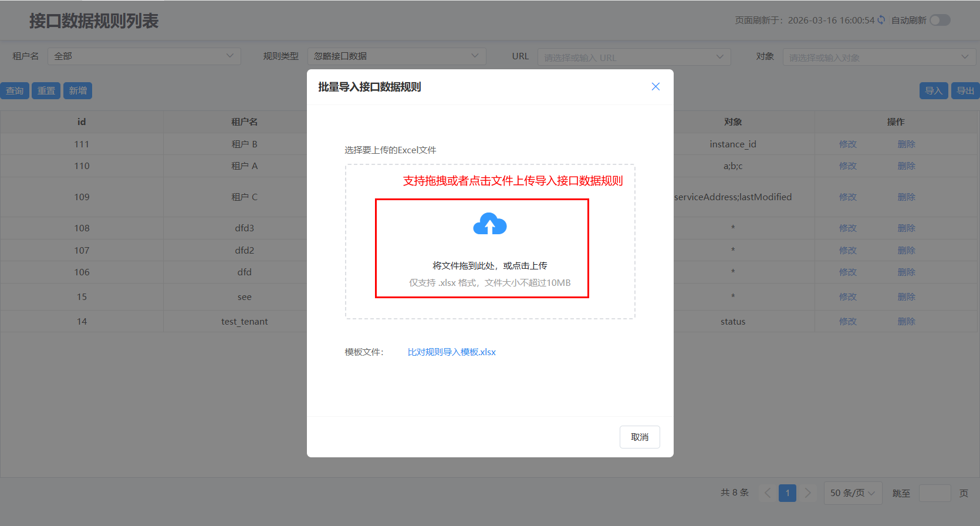Viewport: 980px width, 526px height.
Task: Expand the URL selection dropdown
Action: point(634,57)
